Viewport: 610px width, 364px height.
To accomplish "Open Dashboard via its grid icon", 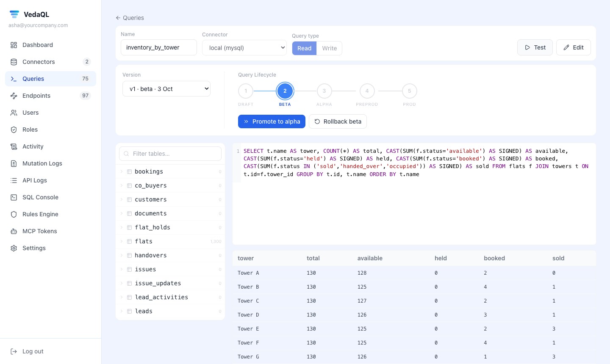I will 14,45.
